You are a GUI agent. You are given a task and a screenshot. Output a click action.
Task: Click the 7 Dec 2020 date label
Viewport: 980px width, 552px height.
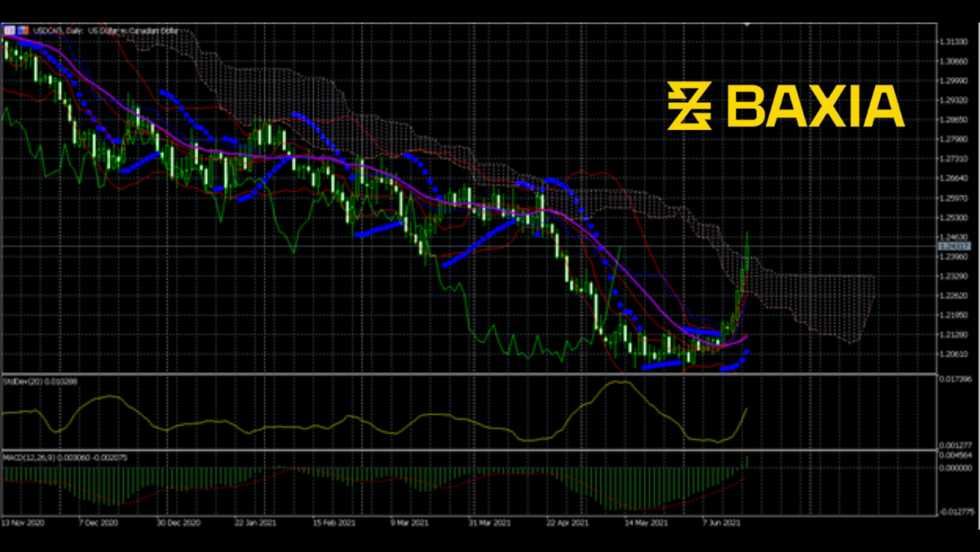click(x=98, y=523)
